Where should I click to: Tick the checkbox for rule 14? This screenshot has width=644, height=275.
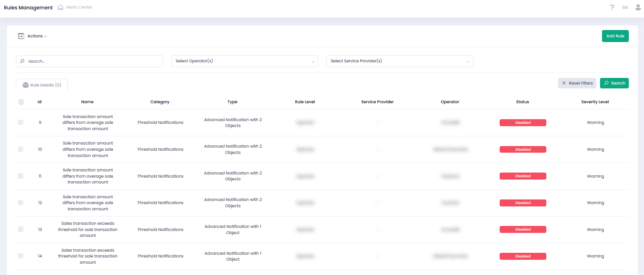21,256
